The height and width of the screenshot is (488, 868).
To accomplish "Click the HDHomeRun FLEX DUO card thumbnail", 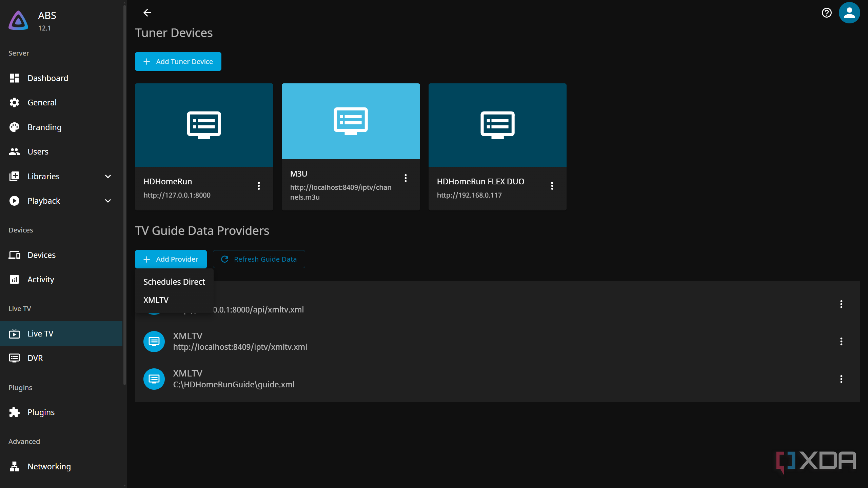I will pyautogui.click(x=497, y=125).
